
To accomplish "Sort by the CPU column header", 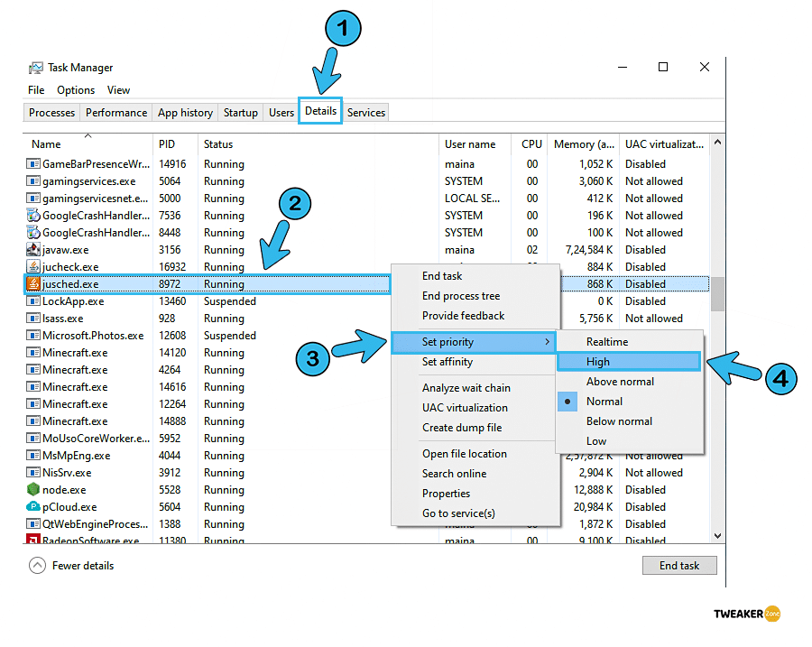I will (x=530, y=144).
